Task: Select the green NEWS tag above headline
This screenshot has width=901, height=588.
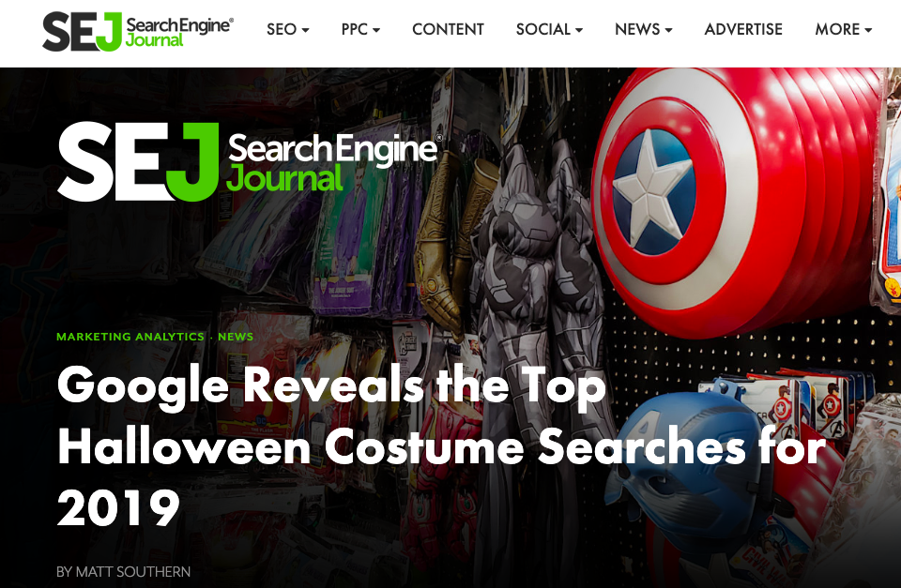Action: tap(236, 337)
